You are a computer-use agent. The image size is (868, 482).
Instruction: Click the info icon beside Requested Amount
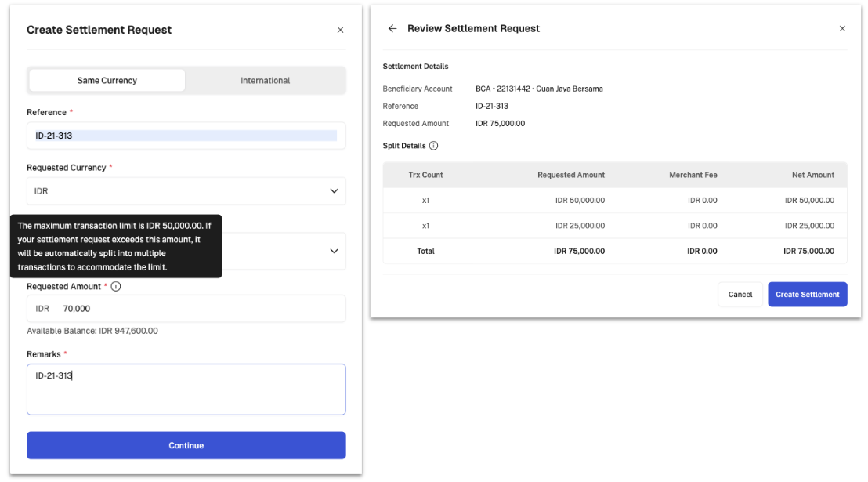click(x=116, y=287)
